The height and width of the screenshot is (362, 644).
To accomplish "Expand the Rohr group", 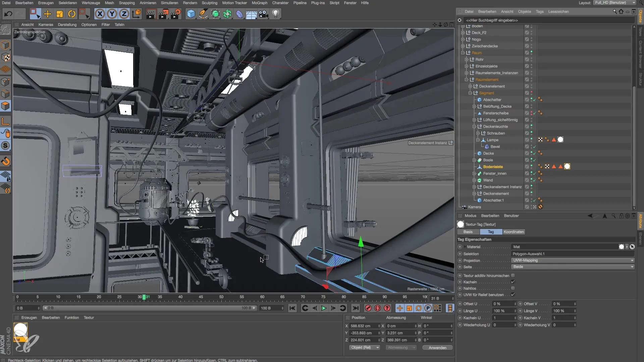I will pyautogui.click(x=467, y=59).
